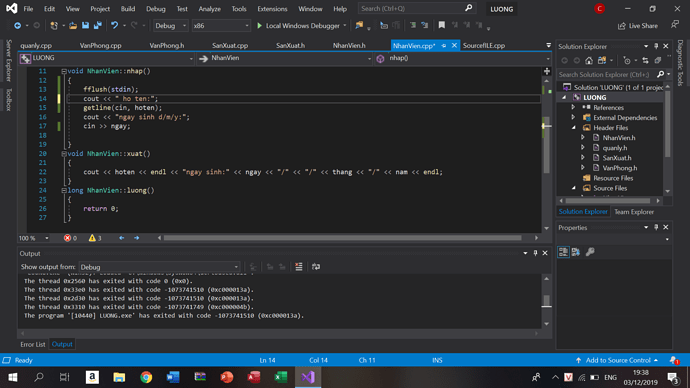690x388 pixels.
Task: Click the Property Pages wrench icon
Action: pyautogui.click(x=590, y=252)
